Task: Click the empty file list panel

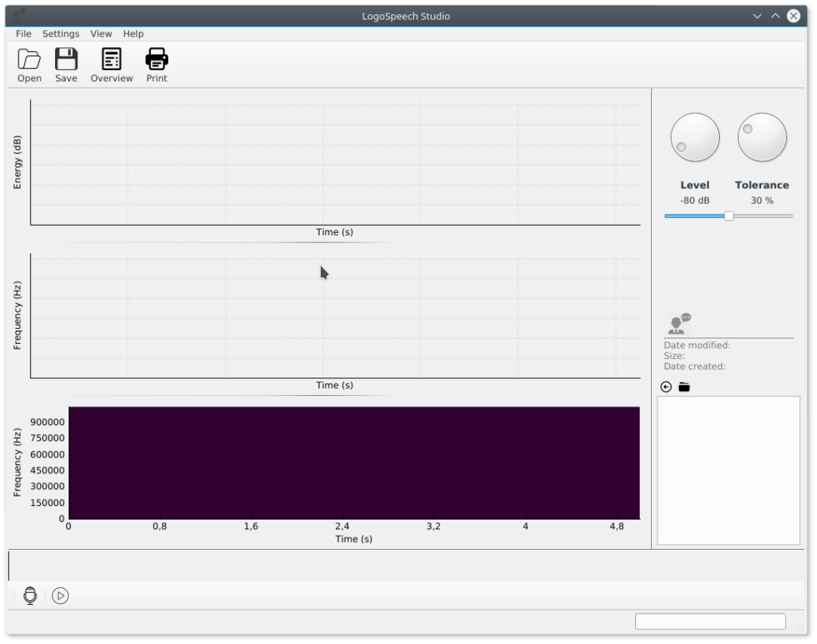Action: pyautogui.click(x=728, y=471)
